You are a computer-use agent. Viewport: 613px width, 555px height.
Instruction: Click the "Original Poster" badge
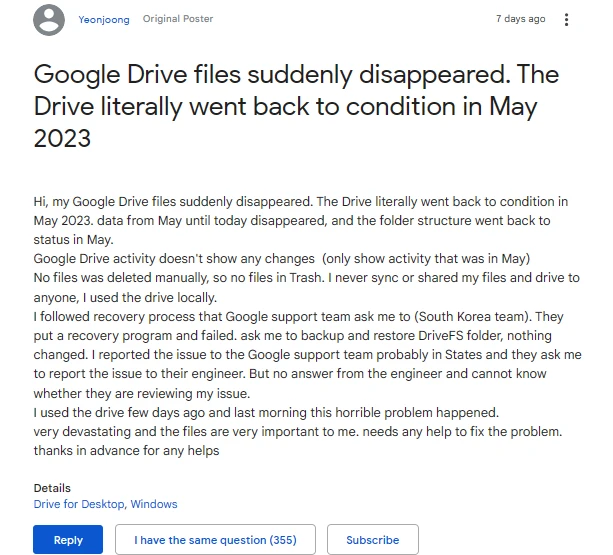[x=178, y=20]
